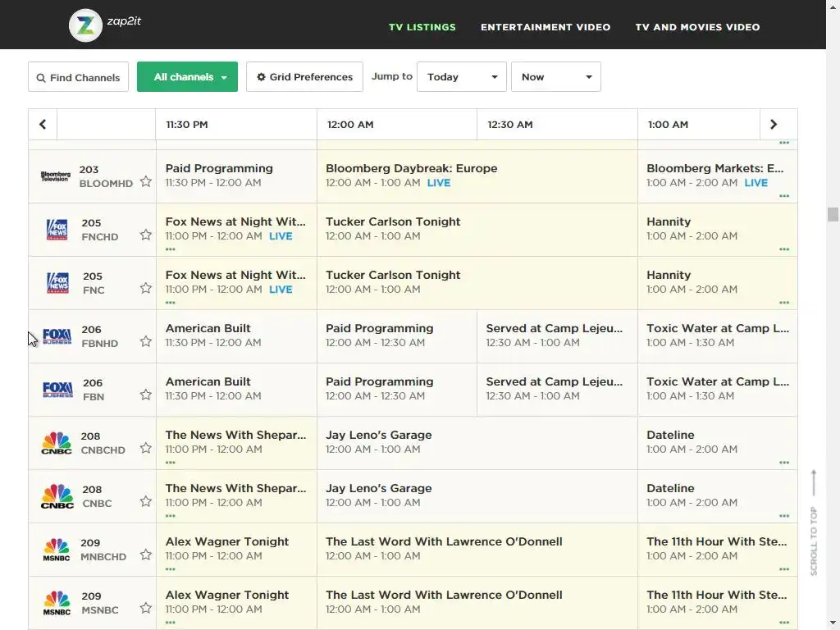Click the Fox Business logo for FBN
The width and height of the screenshot is (840, 630).
tap(57, 390)
